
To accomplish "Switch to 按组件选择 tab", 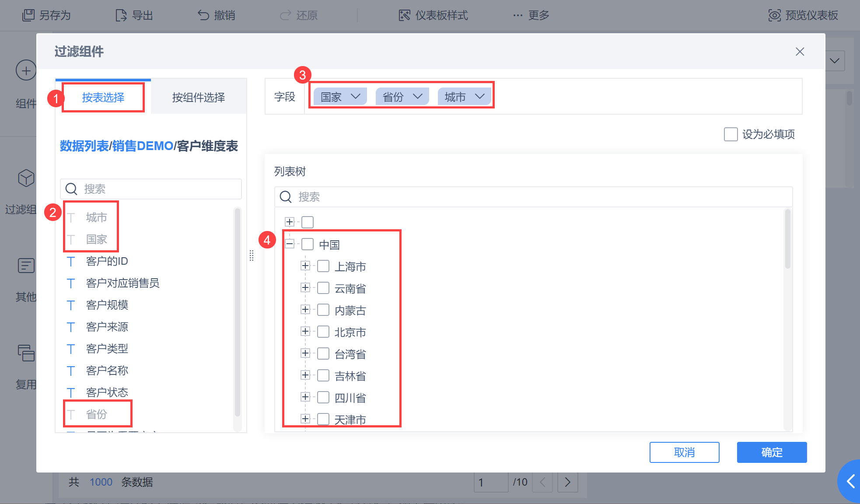I will click(199, 97).
